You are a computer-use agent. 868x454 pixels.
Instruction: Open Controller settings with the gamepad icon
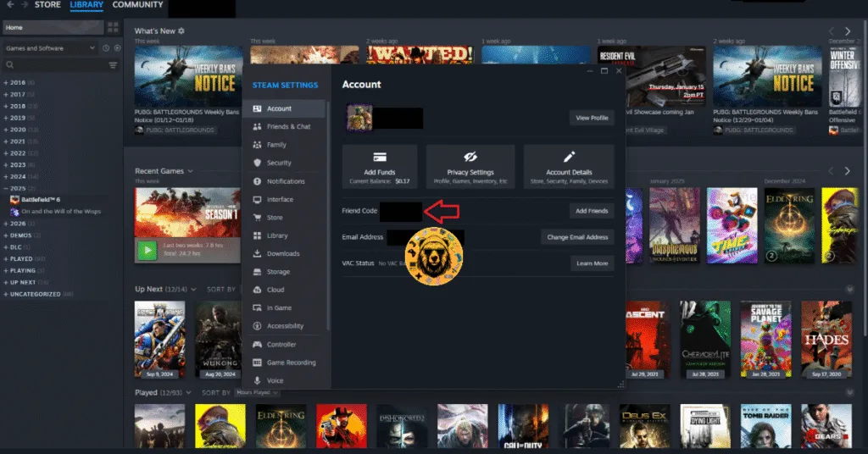pos(257,345)
